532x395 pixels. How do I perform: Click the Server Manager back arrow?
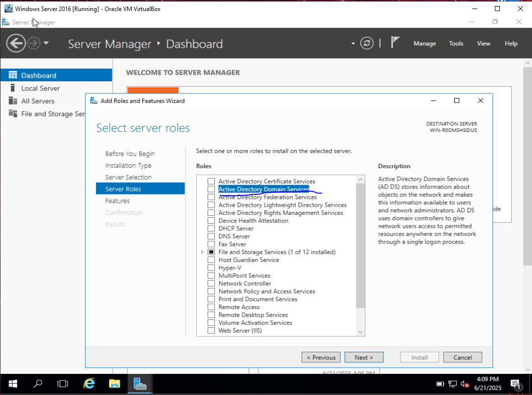16,43
